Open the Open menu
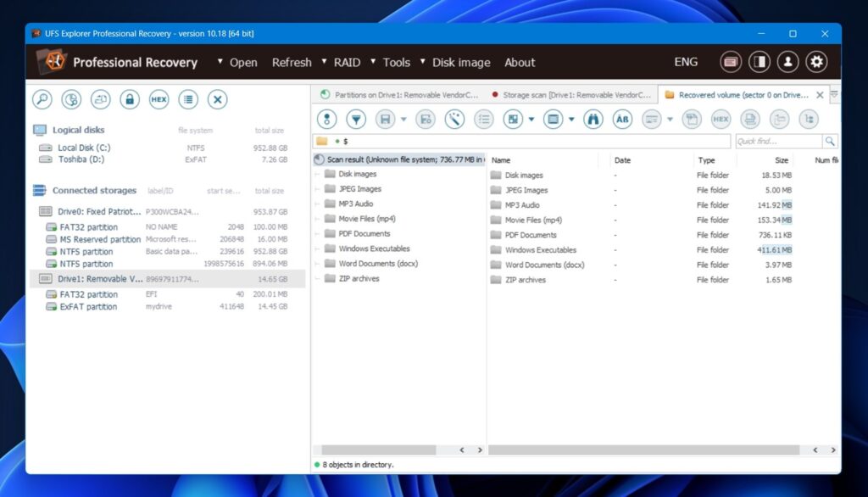 243,63
